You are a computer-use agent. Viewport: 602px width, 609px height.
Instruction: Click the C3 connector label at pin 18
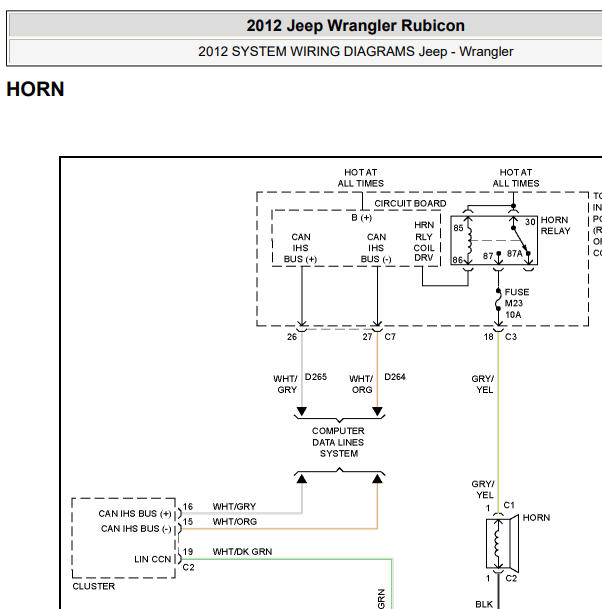511,337
